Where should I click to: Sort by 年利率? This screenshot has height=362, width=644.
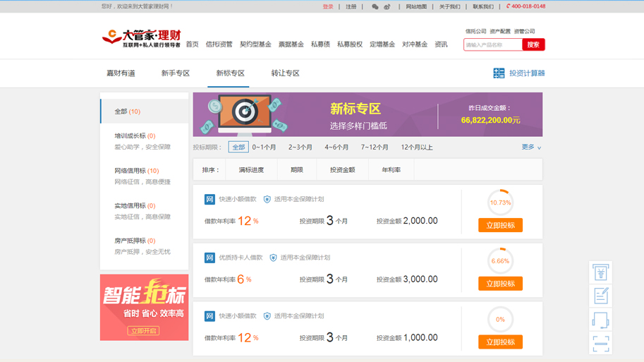tap(391, 169)
